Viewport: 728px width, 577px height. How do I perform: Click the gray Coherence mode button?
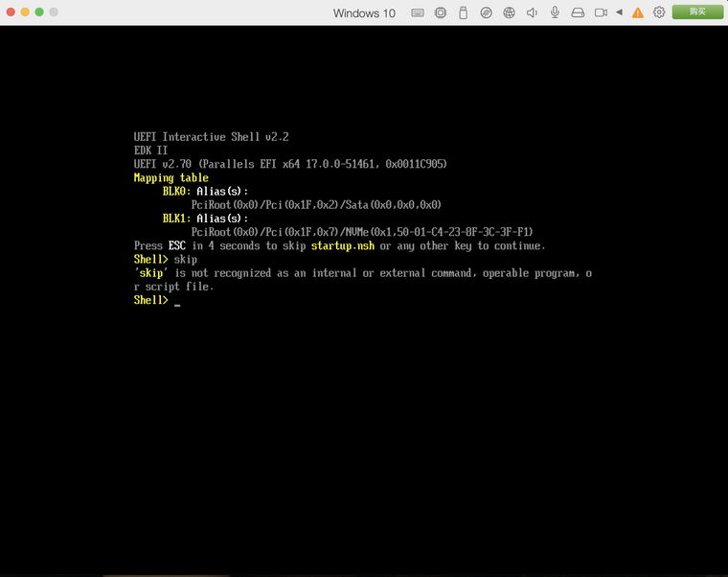click(54, 12)
